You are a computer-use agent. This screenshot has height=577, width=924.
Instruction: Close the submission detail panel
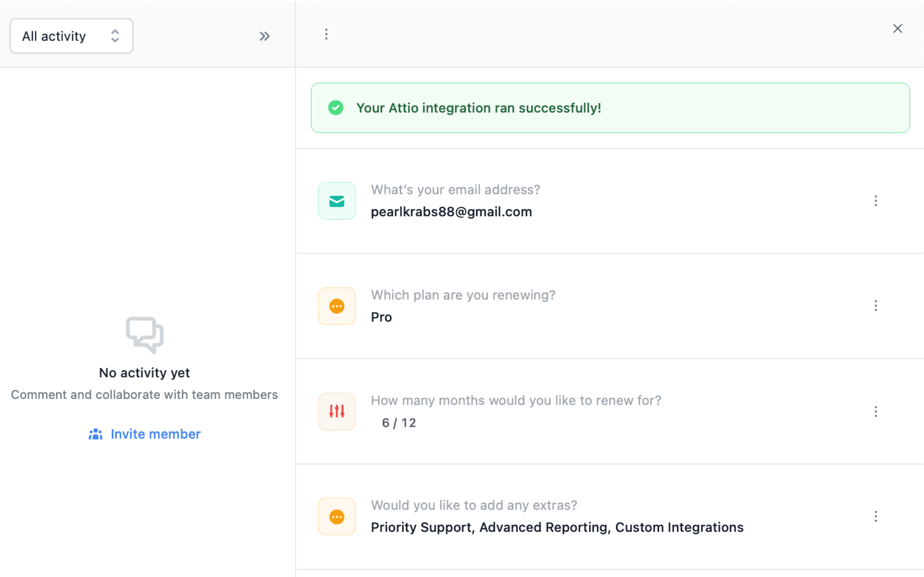click(897, 29)
